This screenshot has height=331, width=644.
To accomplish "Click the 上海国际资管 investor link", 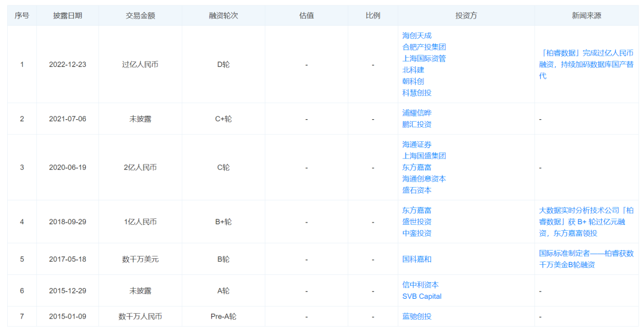I will (x=424, y=58).
